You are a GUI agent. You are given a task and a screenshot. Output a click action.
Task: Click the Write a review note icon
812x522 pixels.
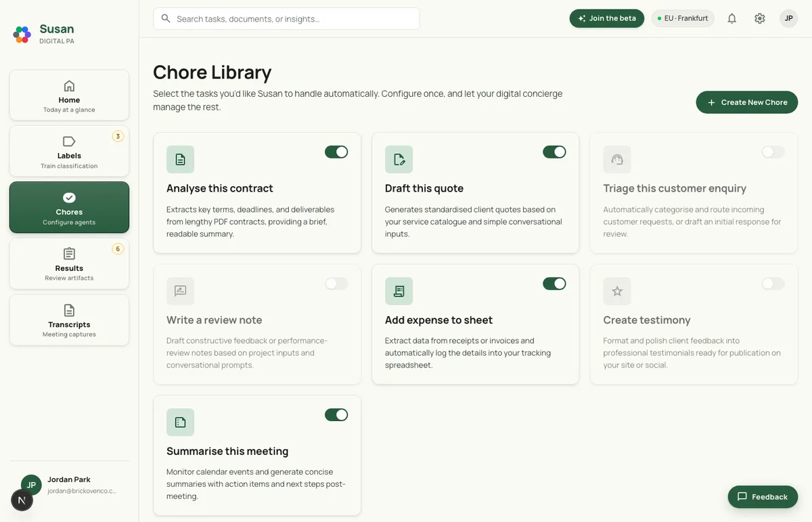pyautogui.click(x=180, y=291)
